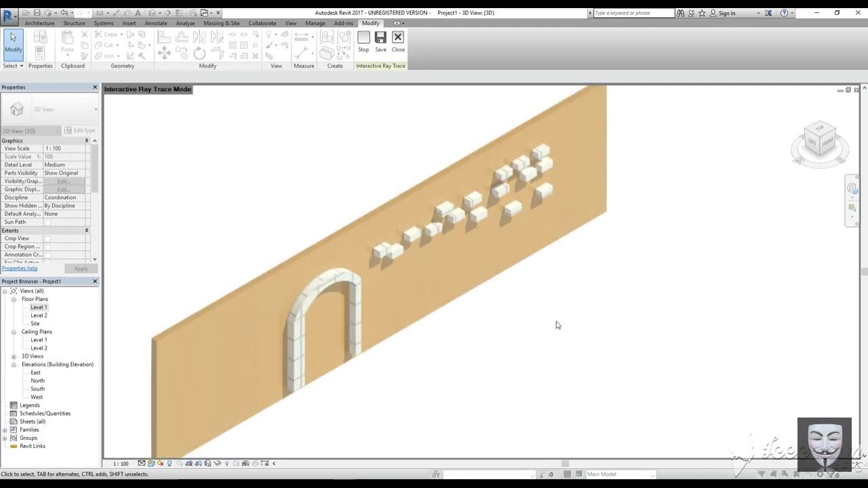Image resolution: width=868 pixels, height=488 pixels.
Task: Open the Manage ribbon tab
Action: 315,23
